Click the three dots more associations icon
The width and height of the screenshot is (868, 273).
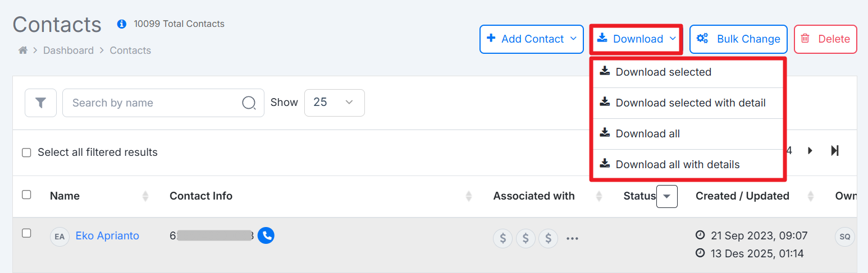[x=572, y=239]
